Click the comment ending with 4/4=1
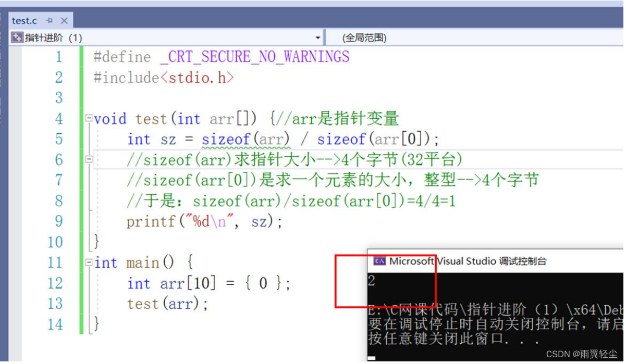The width and height of the screenshot is (626, 364). tap(291, 201)
